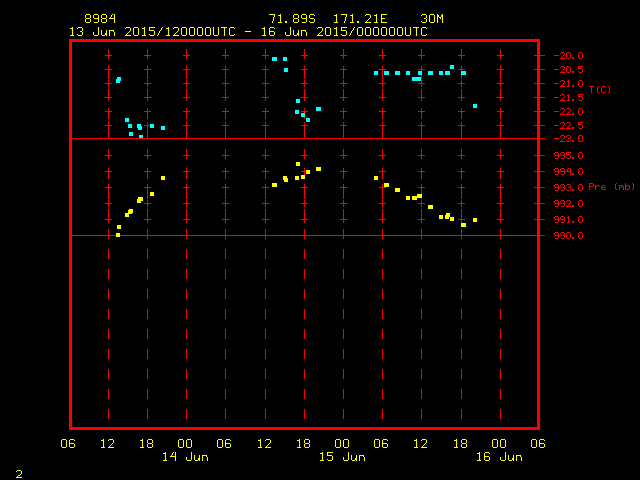Click the lowest cyan temperature point near -23.0

(x=141, y=137)
